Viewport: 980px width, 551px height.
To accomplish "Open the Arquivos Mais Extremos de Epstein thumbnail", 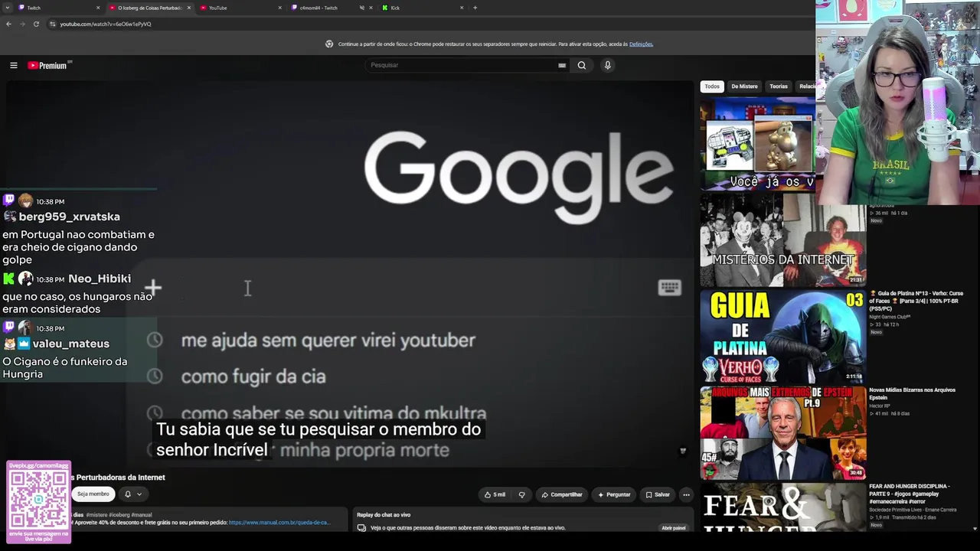I will 783,432.
